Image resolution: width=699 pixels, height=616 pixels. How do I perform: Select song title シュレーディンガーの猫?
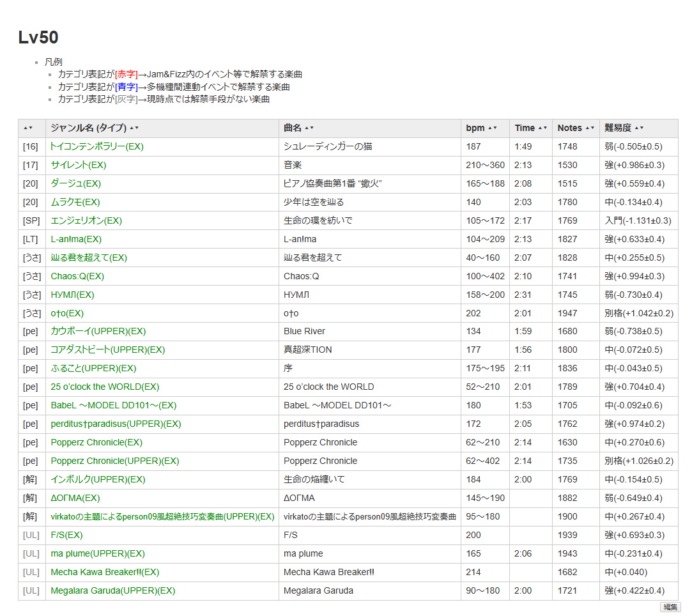(328, 146)
